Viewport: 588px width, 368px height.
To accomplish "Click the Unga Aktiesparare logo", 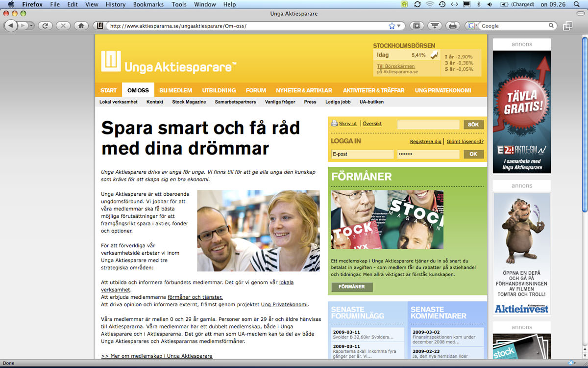I will (169, 62).
